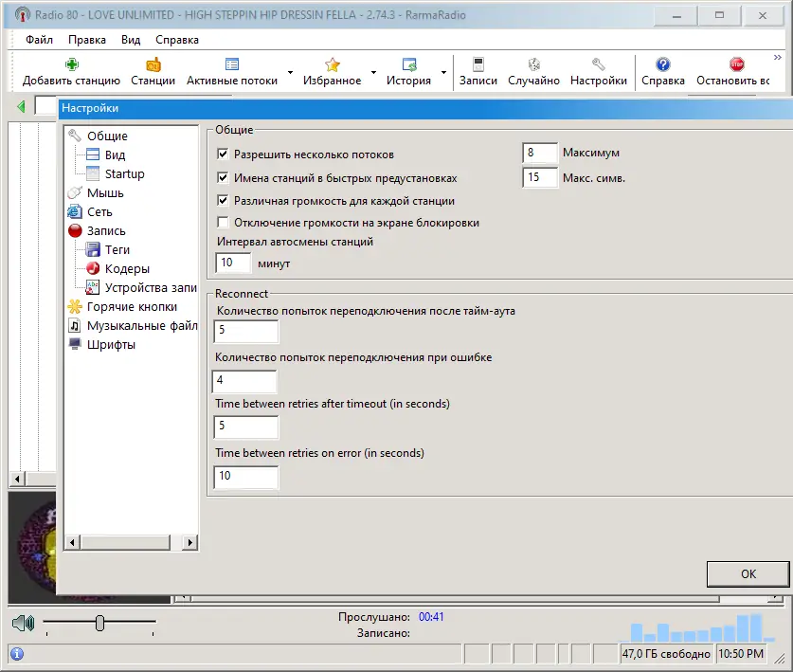The height and width of the screenshot is (672, 793).
Task: Open the Справка menu
Action: 177,40
